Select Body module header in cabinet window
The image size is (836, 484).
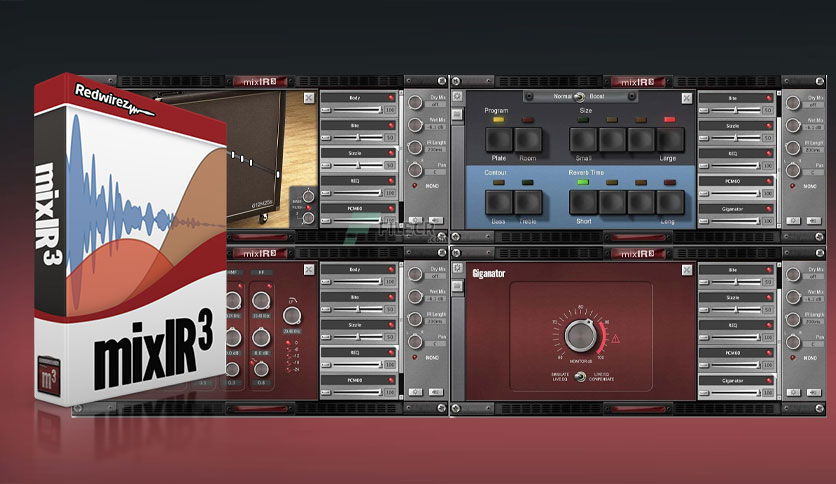(x=358, y=98)
